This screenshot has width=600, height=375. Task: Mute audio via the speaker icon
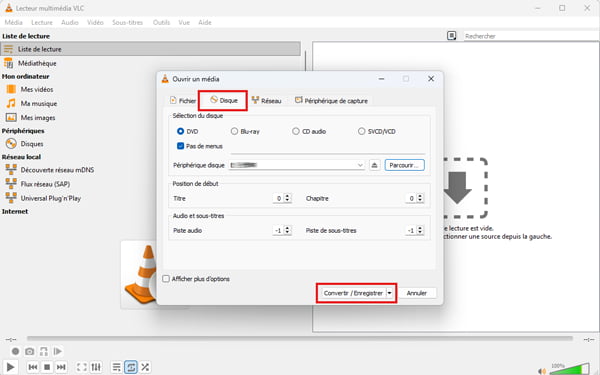tap(542, 370)
